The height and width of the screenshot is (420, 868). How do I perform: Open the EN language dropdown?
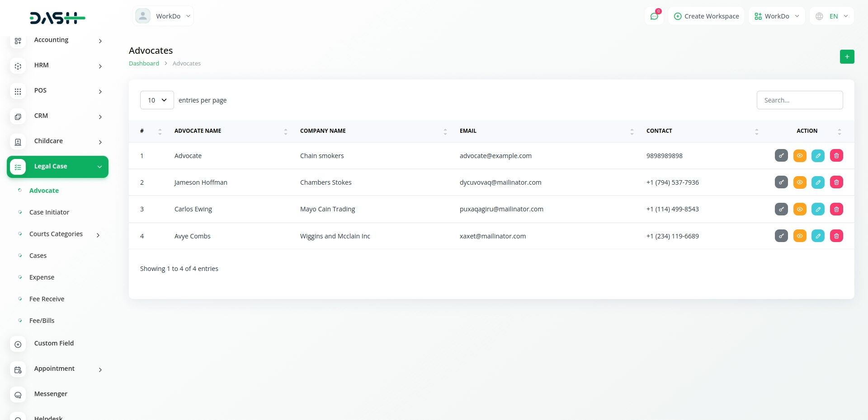point(832,16)
